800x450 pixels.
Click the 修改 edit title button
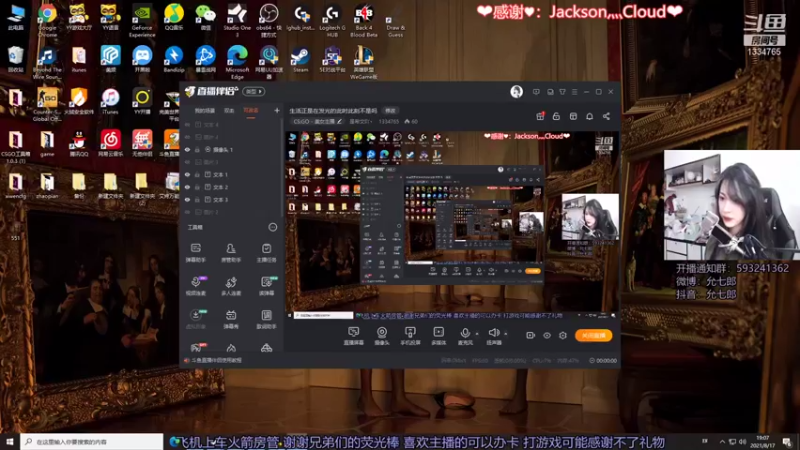(390, 110)
